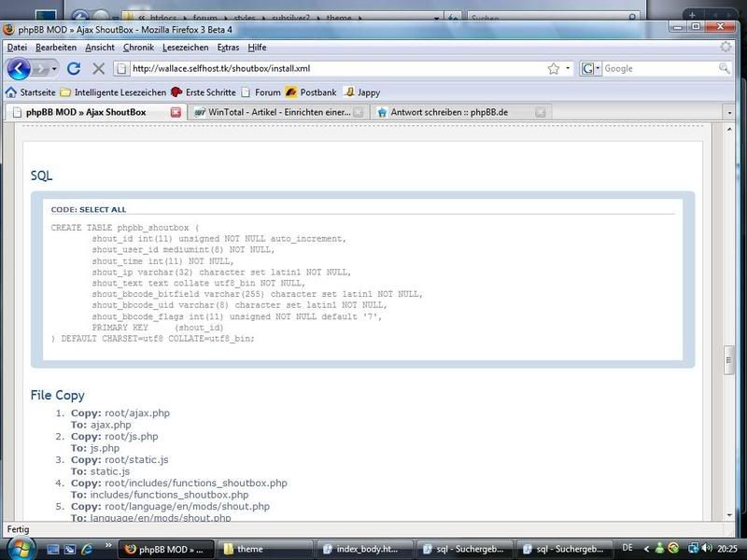Viewport: 747px width, 560px height.
Task: Click the first sql - Suchergeb... taskbar button
Action: [464, 549]
